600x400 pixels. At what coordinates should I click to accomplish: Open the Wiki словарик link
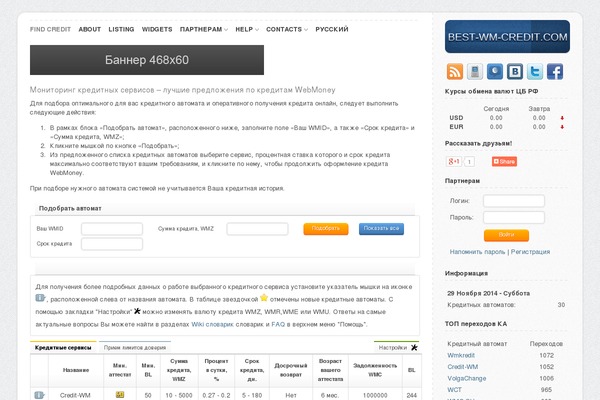coord(212,324)
